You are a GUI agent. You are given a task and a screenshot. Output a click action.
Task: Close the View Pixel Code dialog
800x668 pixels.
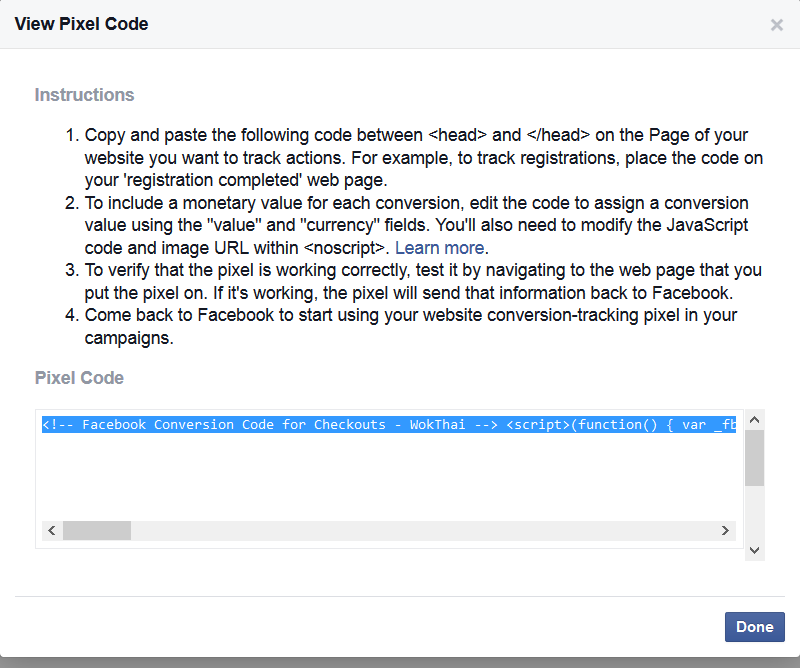[777, 24]
